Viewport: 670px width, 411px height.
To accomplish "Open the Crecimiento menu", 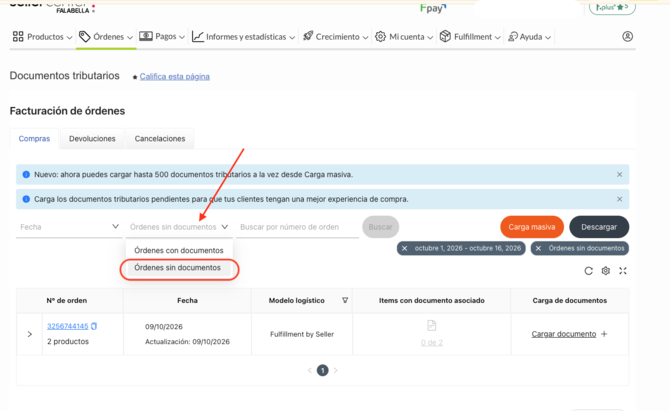I will pos(335,37).
